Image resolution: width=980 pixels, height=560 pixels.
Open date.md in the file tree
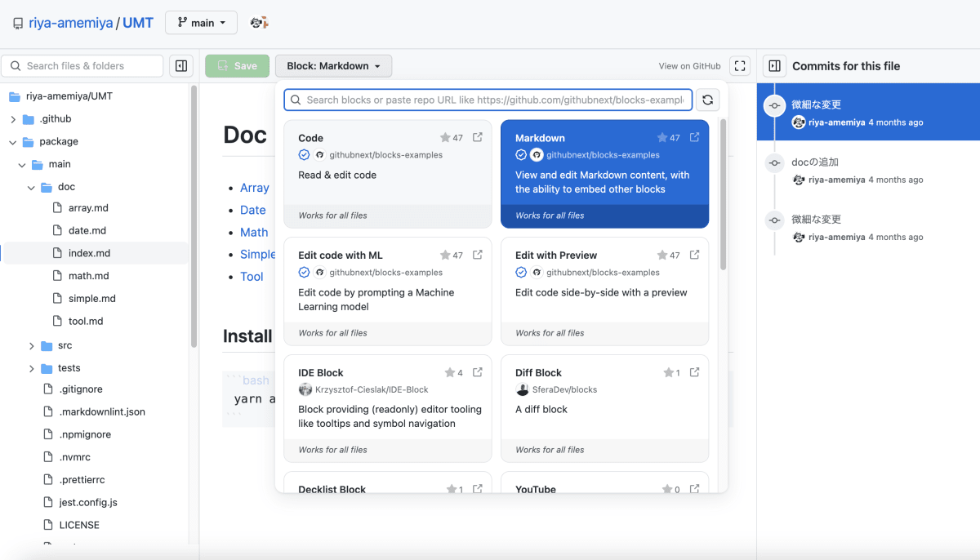[87, 231]
